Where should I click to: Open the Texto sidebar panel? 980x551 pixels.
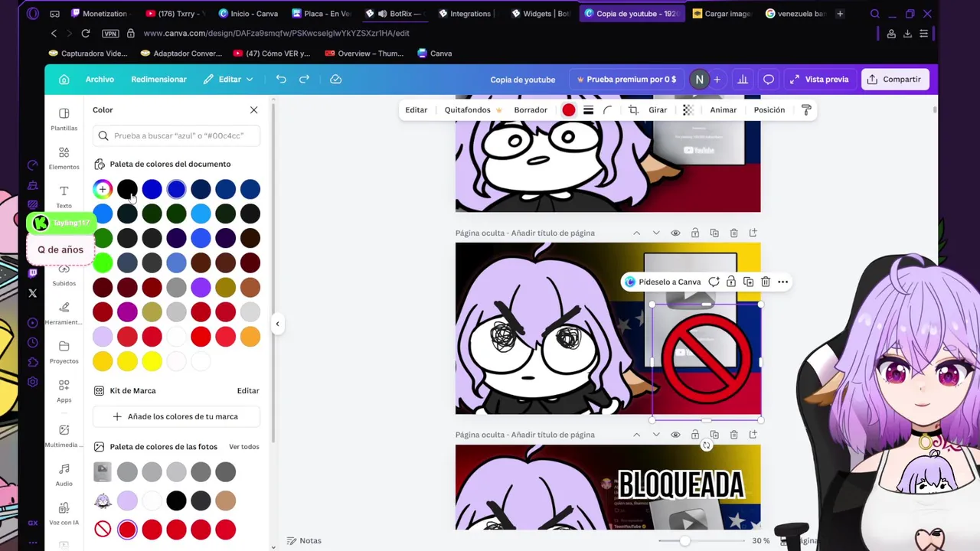click(64, 197)
